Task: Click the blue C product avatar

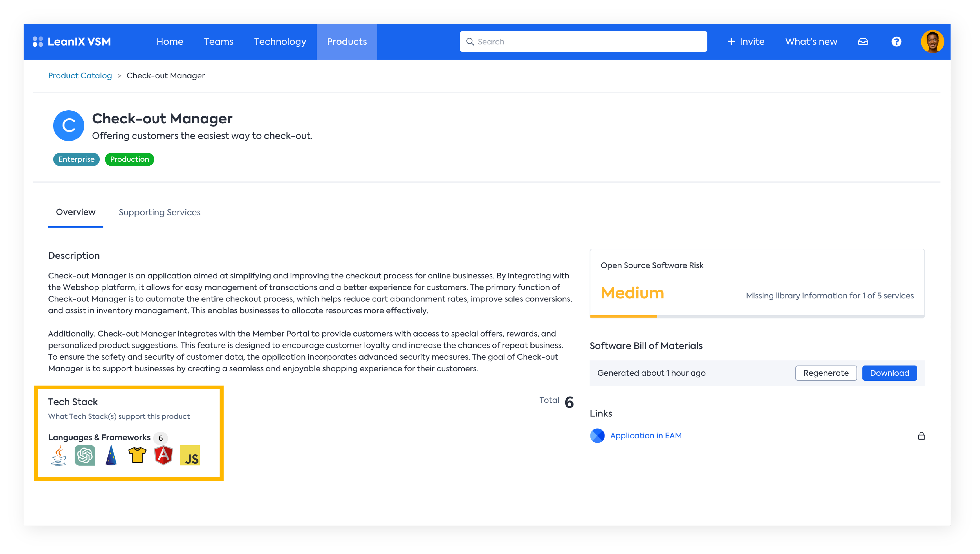Action: (x=68, y=125)
